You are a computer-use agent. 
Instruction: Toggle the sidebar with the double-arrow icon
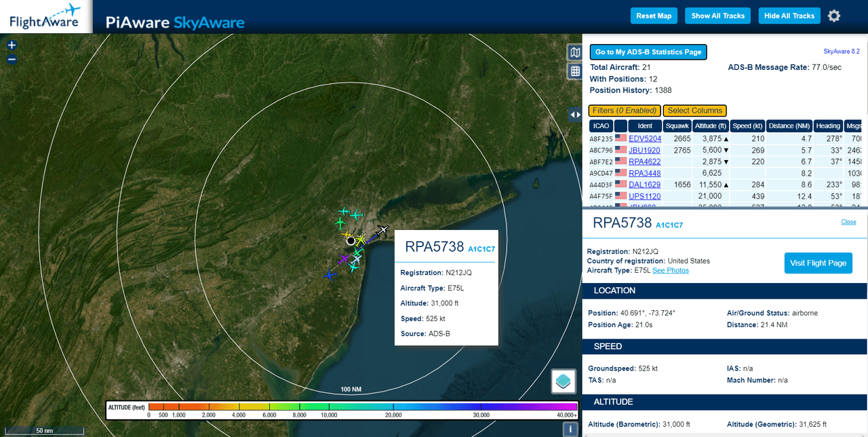[x=575, y=114]
